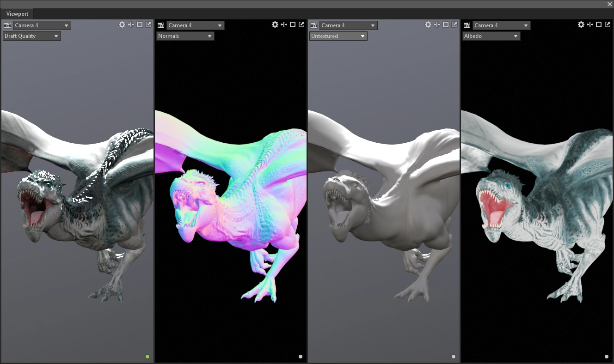Toggle white status dot in Albedo viewport
Screen dimensions: 614x364
607,357
